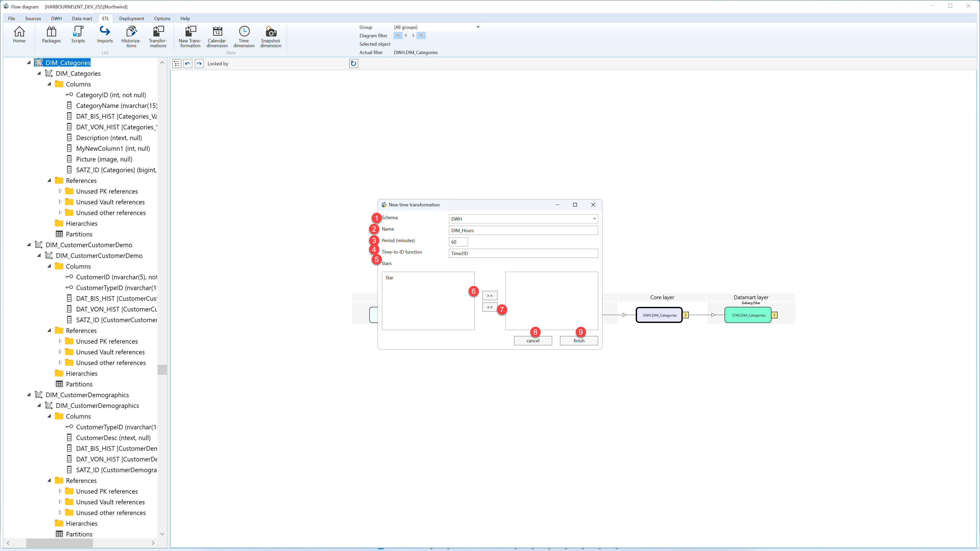
Task: Click the >> button to add stars
Action: pos(490,295)
